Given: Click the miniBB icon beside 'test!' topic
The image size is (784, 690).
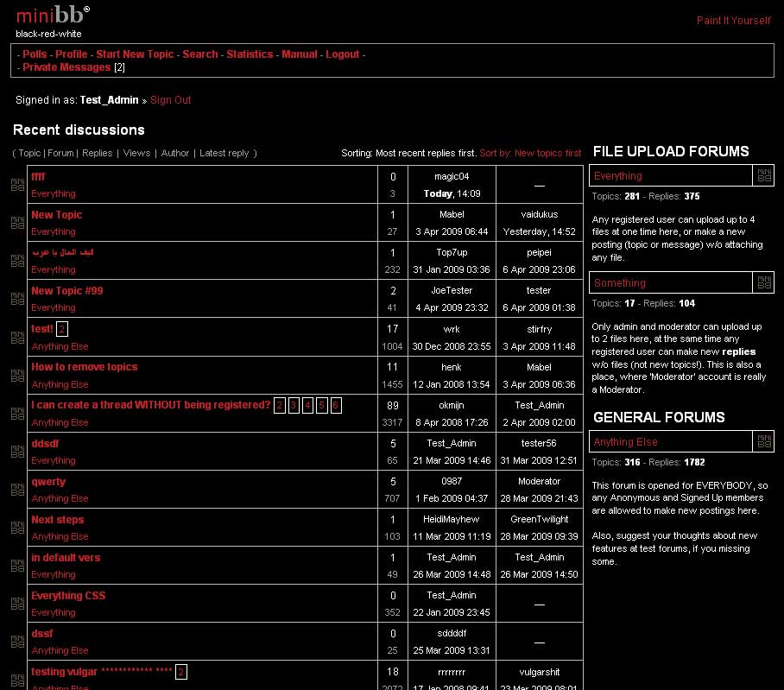Looking at the screenshot, I should pos(17,337).
